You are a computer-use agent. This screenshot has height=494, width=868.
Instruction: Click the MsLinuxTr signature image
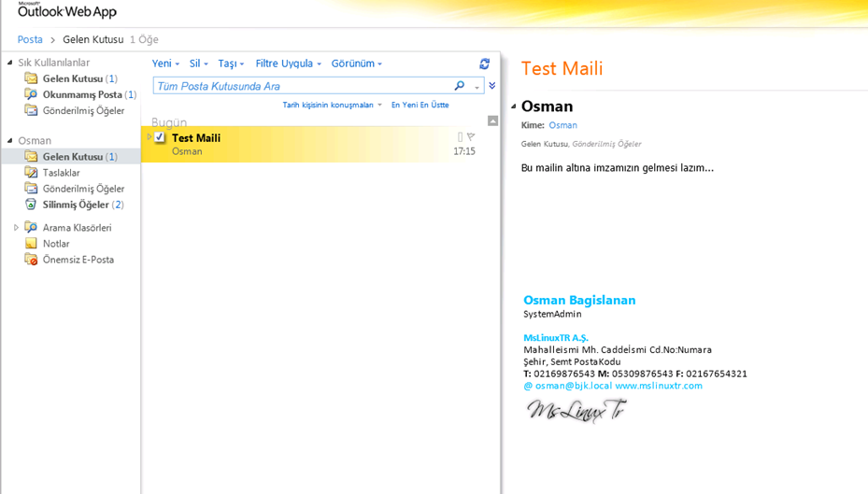(576, 411)
